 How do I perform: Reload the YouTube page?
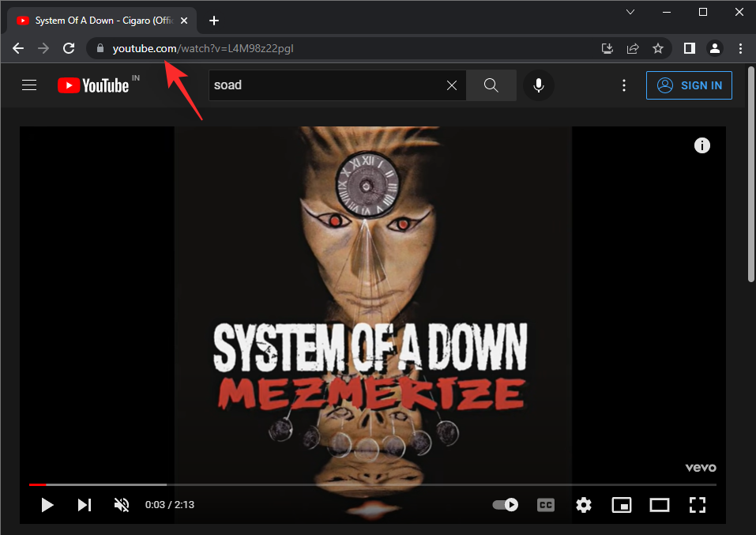tap(69, 48)
